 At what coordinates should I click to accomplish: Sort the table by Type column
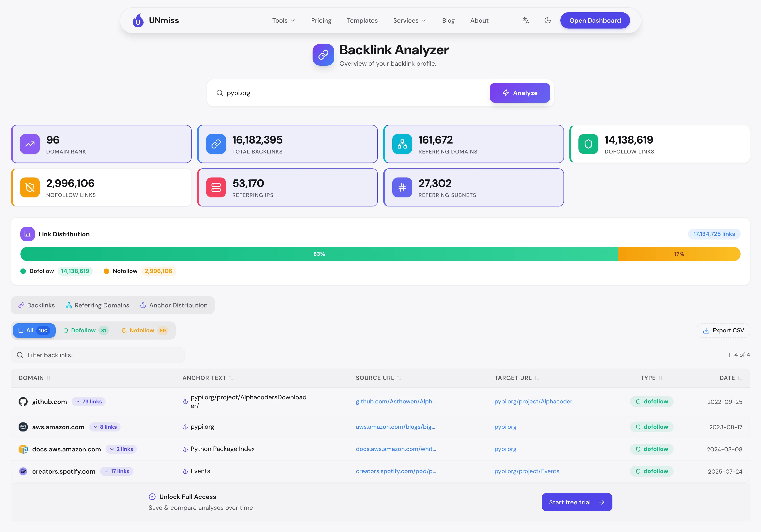(x=652, y=378)
